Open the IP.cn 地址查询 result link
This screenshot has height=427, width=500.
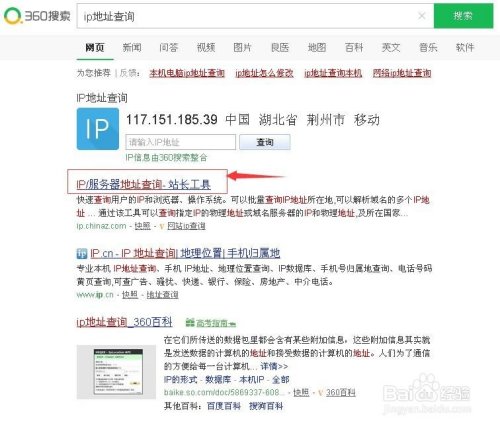click(185, 254)
